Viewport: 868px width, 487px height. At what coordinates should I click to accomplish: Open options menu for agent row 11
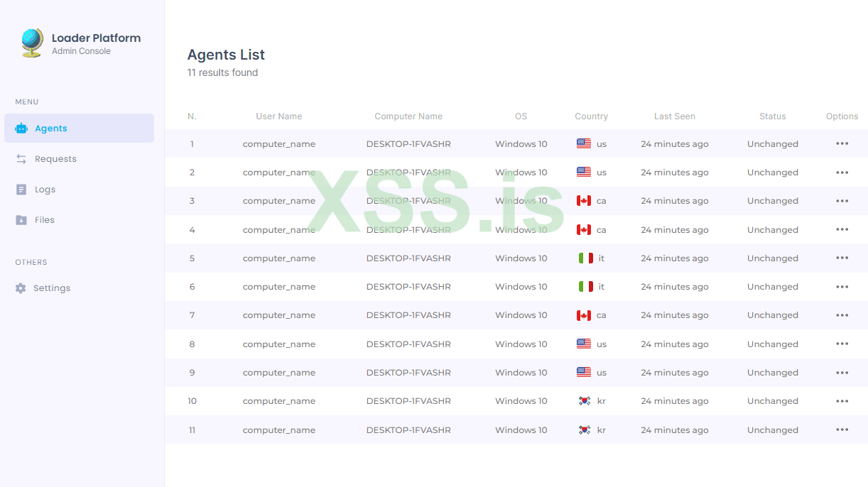842,429
